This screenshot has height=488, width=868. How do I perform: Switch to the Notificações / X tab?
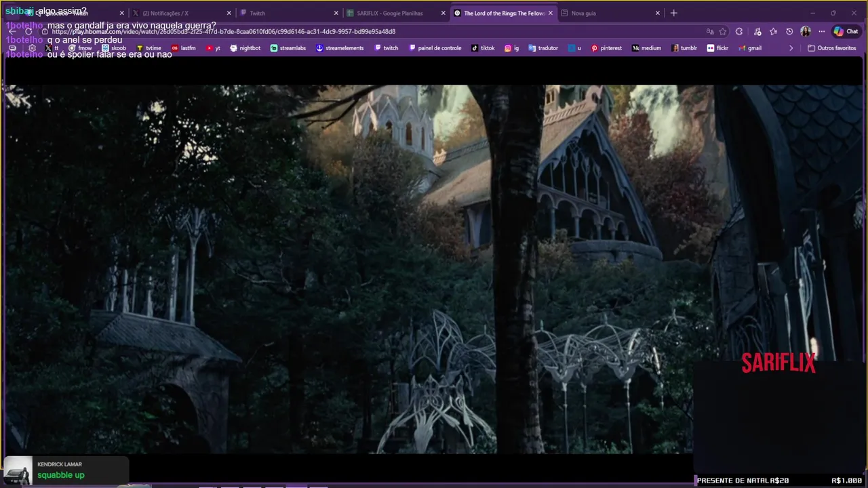(182, 13)
